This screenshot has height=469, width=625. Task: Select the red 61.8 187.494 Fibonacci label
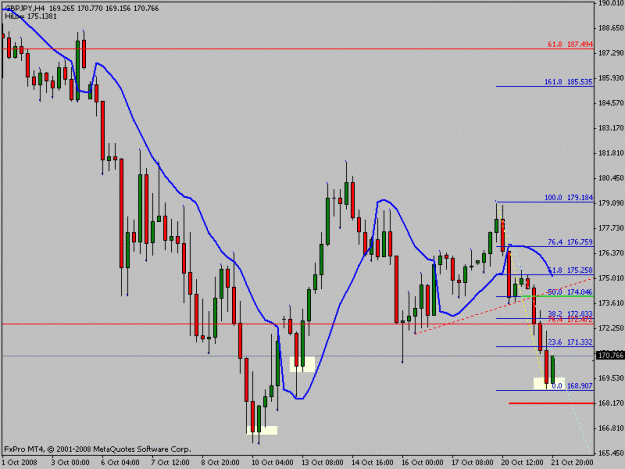(x=570, y=45)
